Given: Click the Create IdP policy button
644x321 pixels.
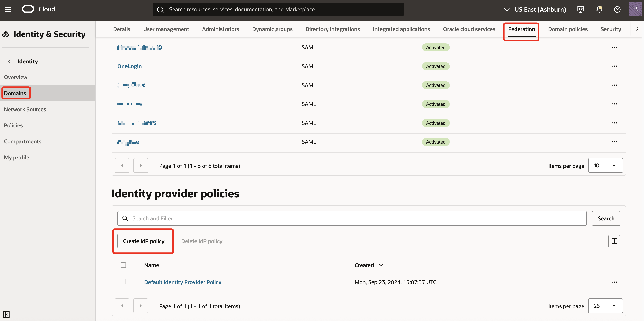Looking at the screenshot, I should coord(143,241).
